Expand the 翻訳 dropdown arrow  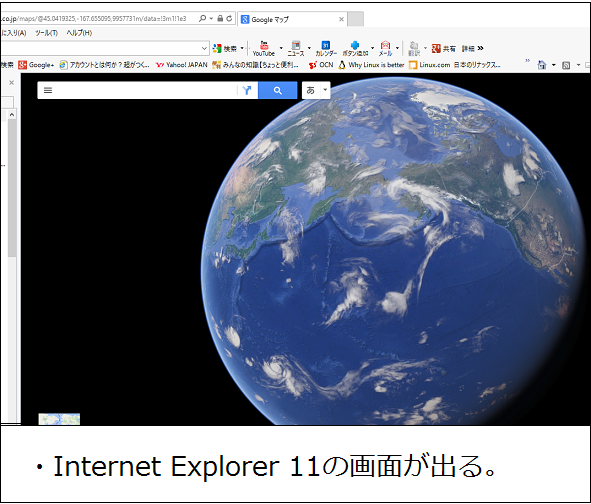pos(425,48)
